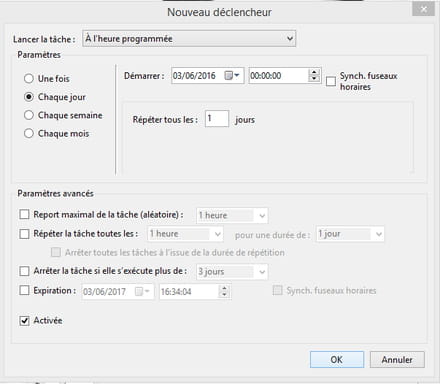Toggle the 'Expiration' checkbox
Viewport: 440px width, 384px height.
[x=24, y=290]
